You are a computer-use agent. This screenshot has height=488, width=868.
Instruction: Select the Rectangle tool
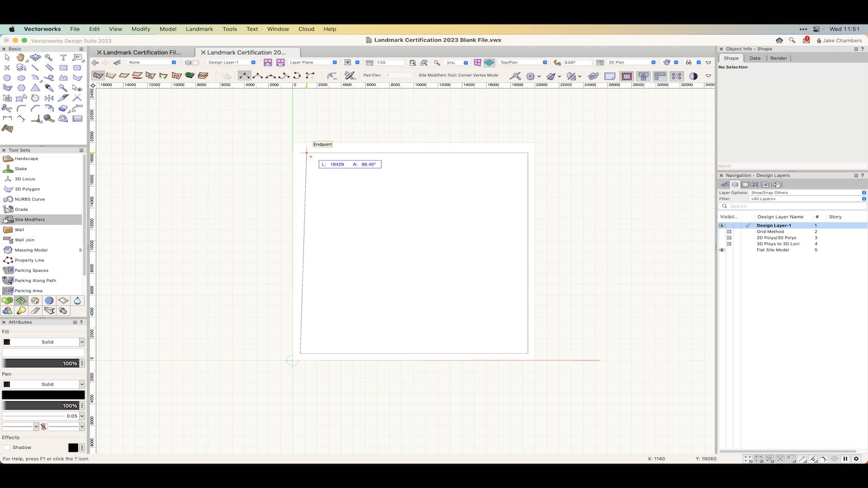click(x=64, y=67)
